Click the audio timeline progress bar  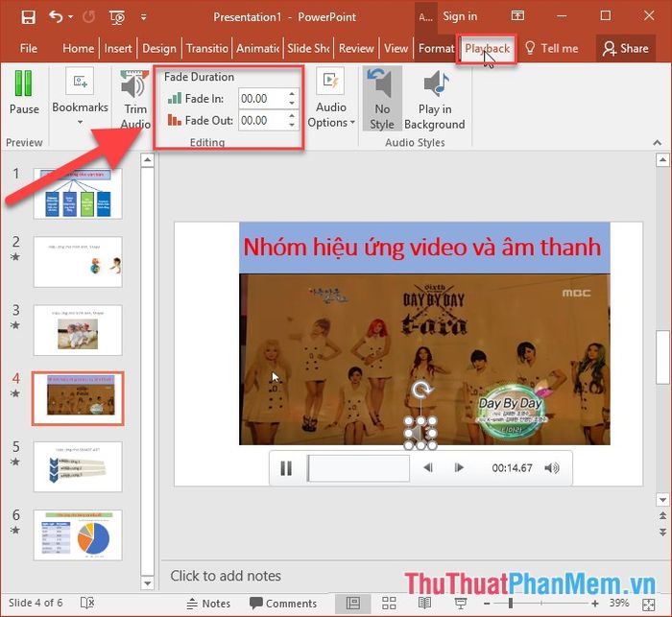coord(358,468)
